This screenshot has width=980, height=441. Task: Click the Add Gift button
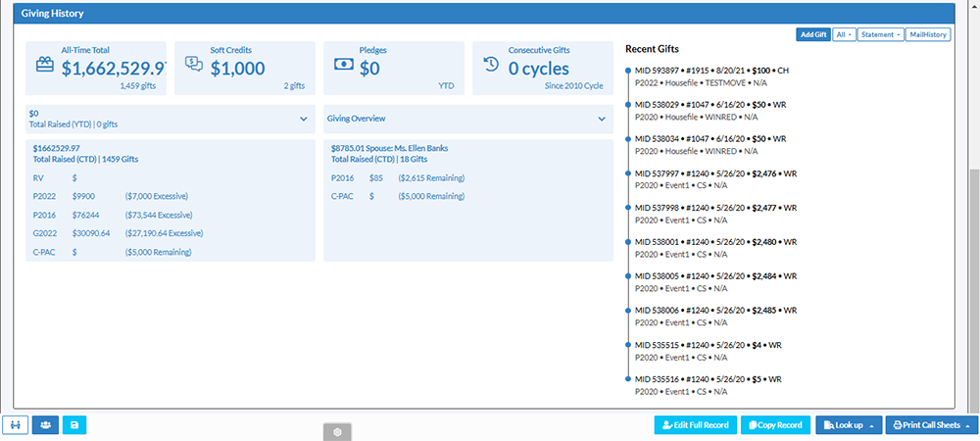[x=812, y=35]
